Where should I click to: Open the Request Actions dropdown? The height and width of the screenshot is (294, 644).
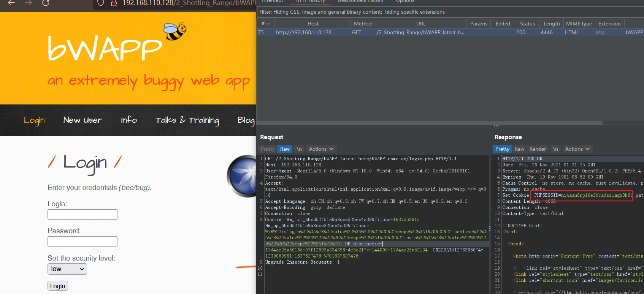pyautogui.click(x=321, y=149)
